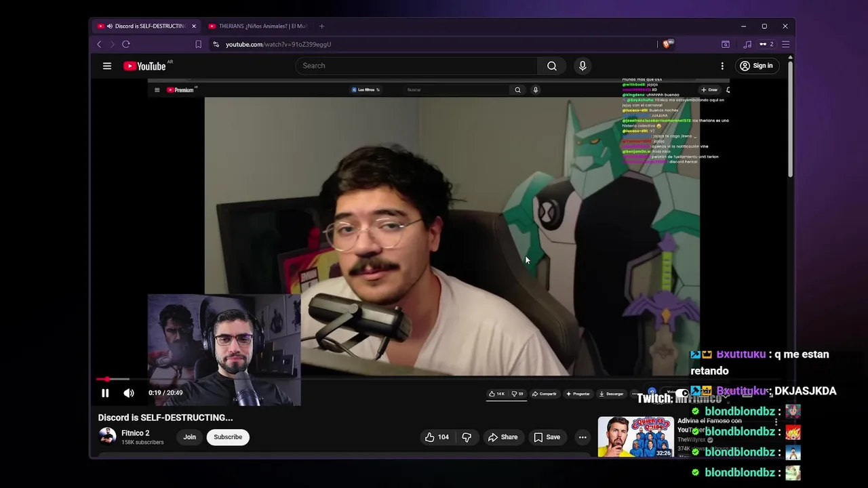The width and height of the screenshot is (868, 488).
Task: Click inner video's Compartir button
Action: coord(544,394)
